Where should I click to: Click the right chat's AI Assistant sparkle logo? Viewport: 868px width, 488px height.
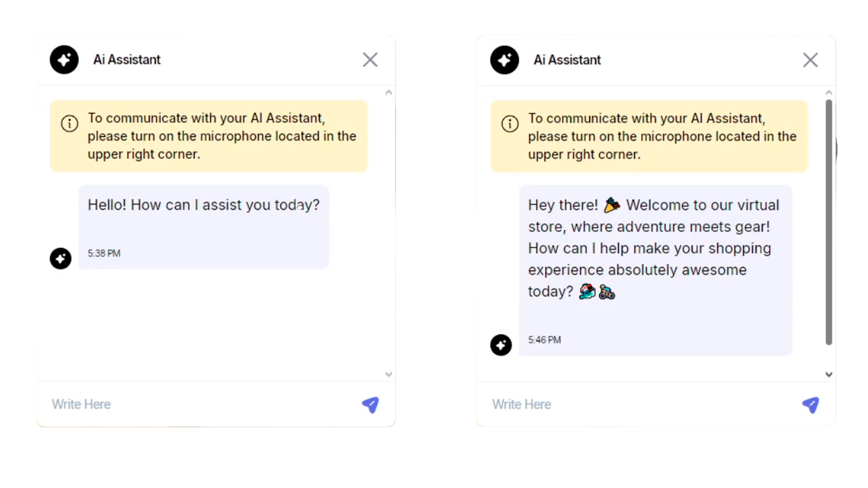pos(505,60)
